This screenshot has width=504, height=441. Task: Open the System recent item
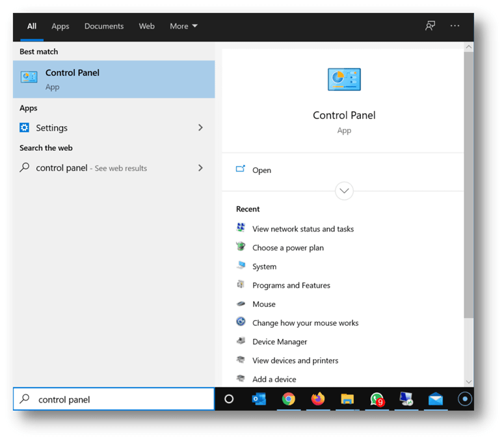264,267
